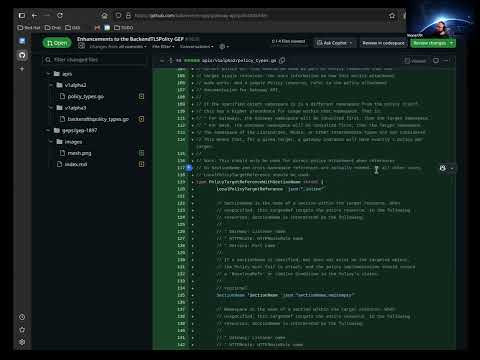The height and width of the screenshot is (360, 480).
Task: Collapse the v1alpha2 folder
Action: tap(51, 85)
